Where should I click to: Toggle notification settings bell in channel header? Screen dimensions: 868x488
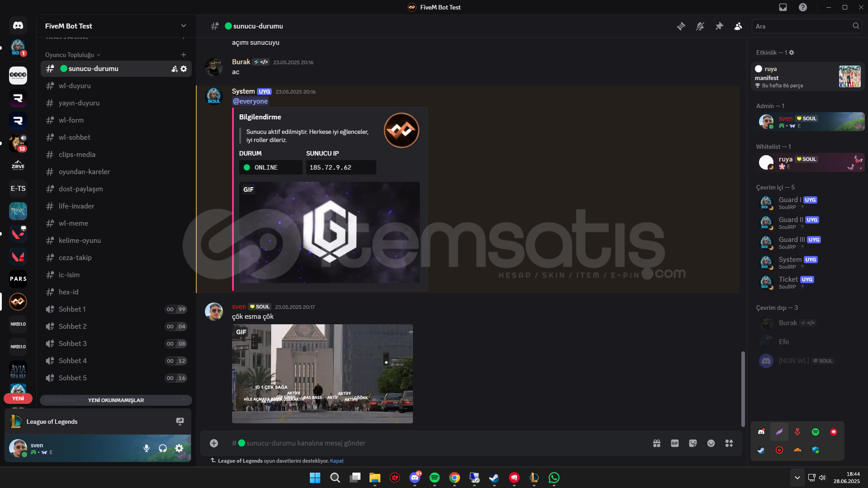(x=700, y=26)
